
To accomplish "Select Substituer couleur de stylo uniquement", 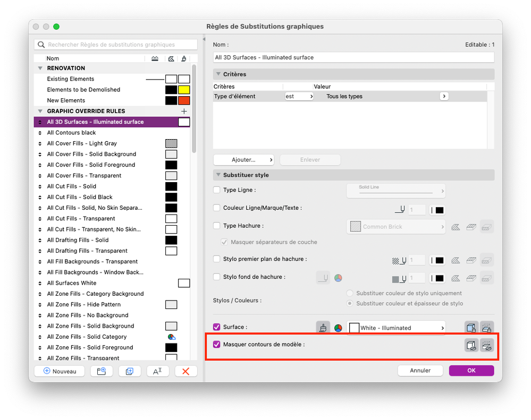I will [350, 293].
